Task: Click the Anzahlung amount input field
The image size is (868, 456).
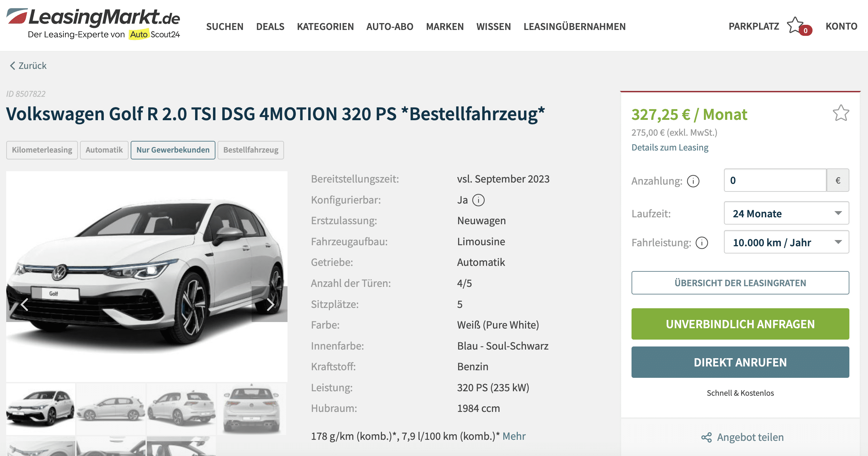Action: tap(775, 180)
